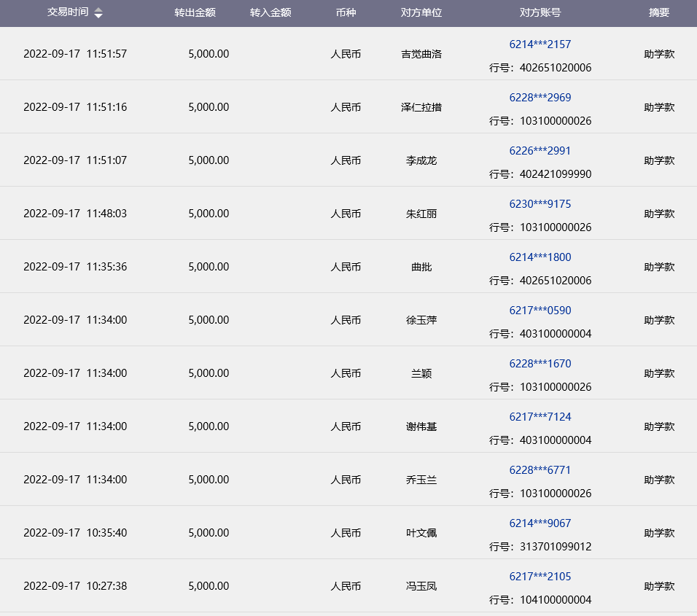
Task: Click the transaction time 2022-09-17 11:48:03
Action: (75, 214)
